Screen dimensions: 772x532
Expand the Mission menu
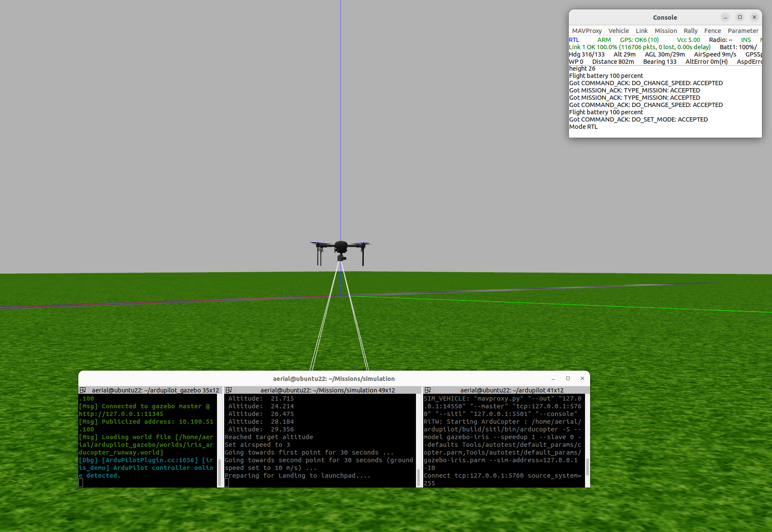665,31
